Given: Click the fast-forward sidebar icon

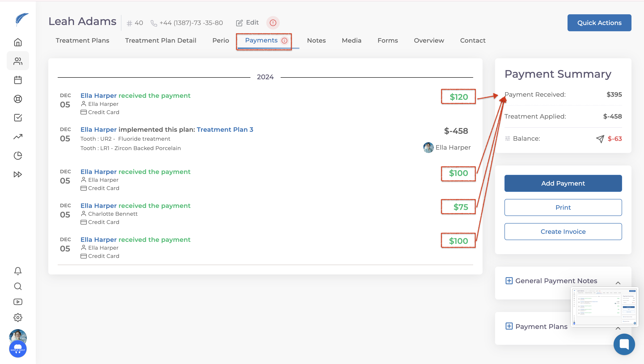Looking at the screenshot, I should click(18, 174).
